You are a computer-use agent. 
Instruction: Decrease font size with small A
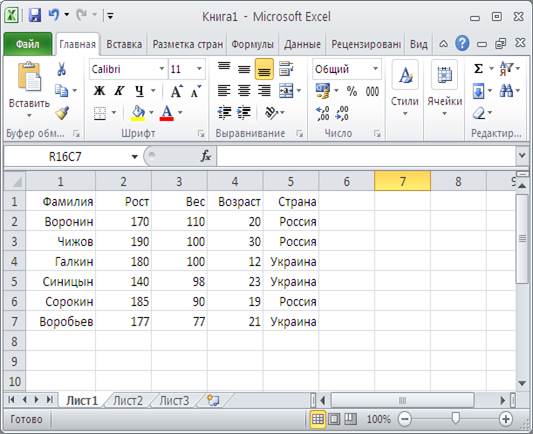[x=195, y=91]
